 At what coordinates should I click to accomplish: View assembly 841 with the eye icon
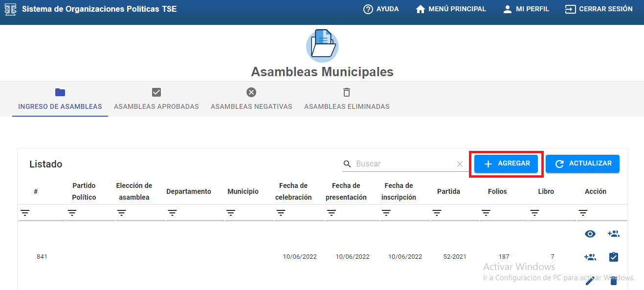pyautogui.click(x=590, y=234)
